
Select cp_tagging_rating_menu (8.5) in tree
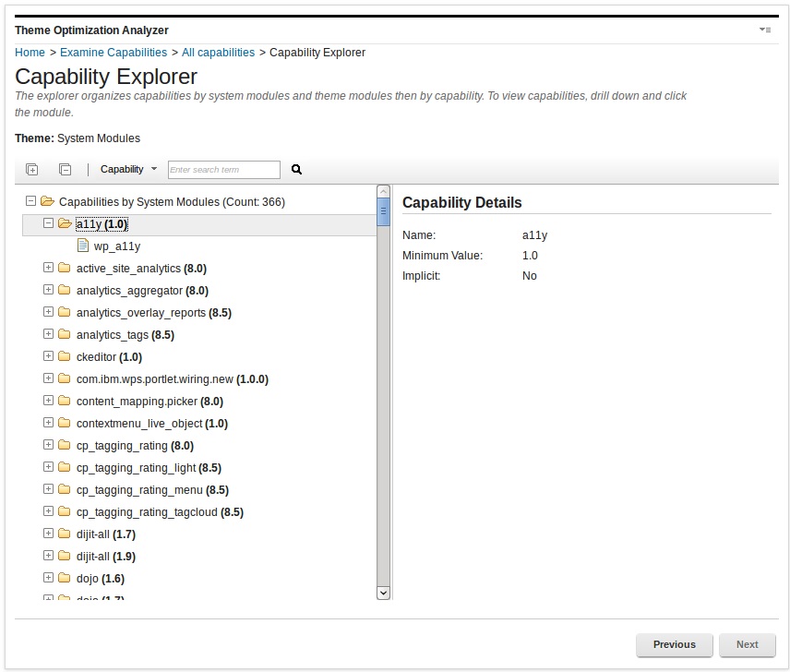coord(152,490)
